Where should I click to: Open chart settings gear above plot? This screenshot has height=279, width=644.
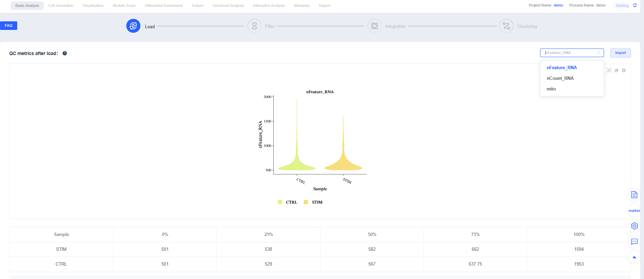point(624,70)
